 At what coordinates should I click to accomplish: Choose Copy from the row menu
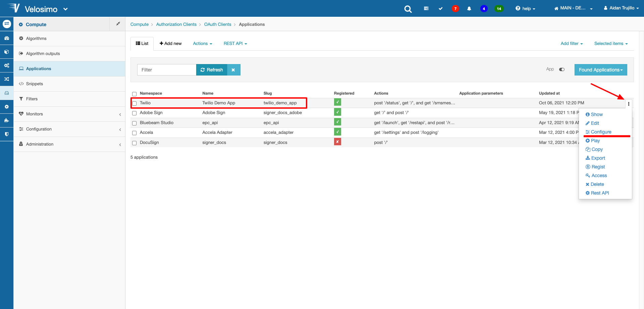(594, 149)
